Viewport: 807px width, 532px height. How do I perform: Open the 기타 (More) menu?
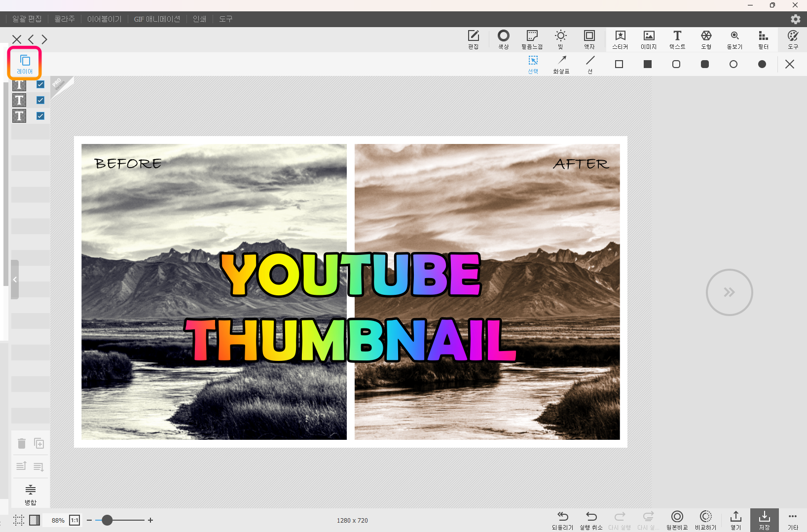(x=793, y=520)
